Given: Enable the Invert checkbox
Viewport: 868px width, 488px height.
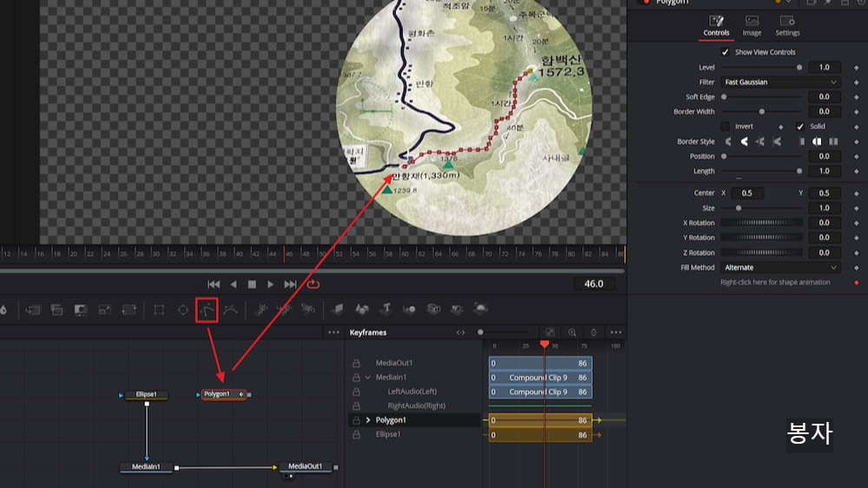Looking at the screenshot, I should [x=725, y=126].
